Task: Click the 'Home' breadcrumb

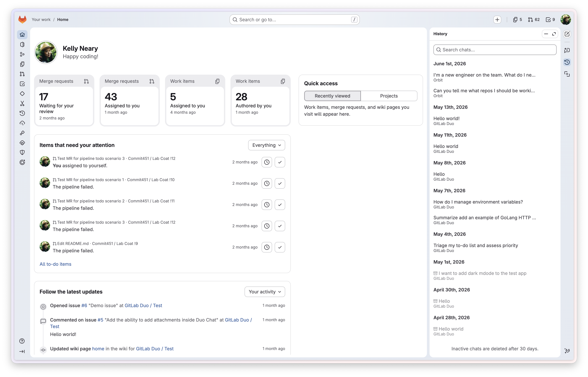Action: click(63, 20)
